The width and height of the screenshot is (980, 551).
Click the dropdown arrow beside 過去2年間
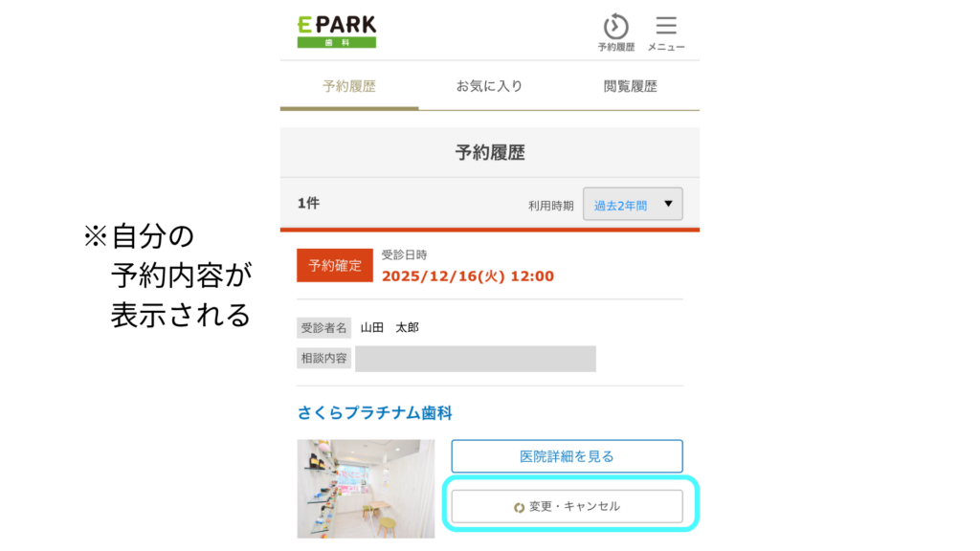pos(668,204)
